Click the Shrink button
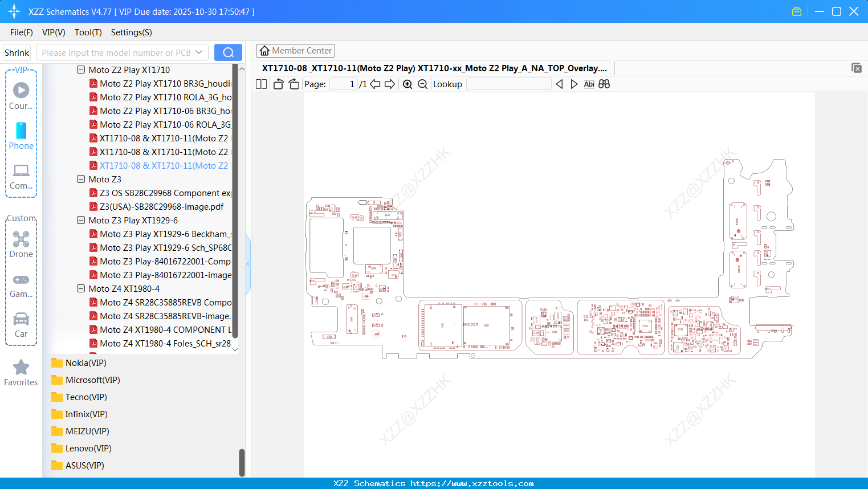868x489 pixels. 17,52
